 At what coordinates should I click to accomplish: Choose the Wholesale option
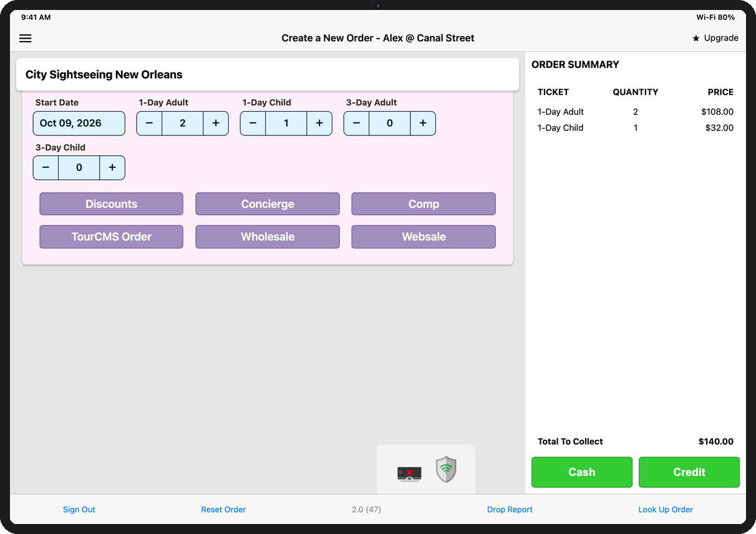pyautogui.click(x=268, y=236)
